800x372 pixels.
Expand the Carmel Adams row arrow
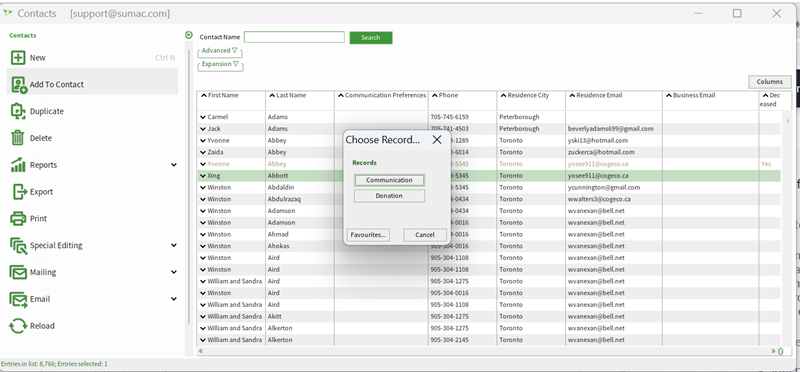point(203,117)
